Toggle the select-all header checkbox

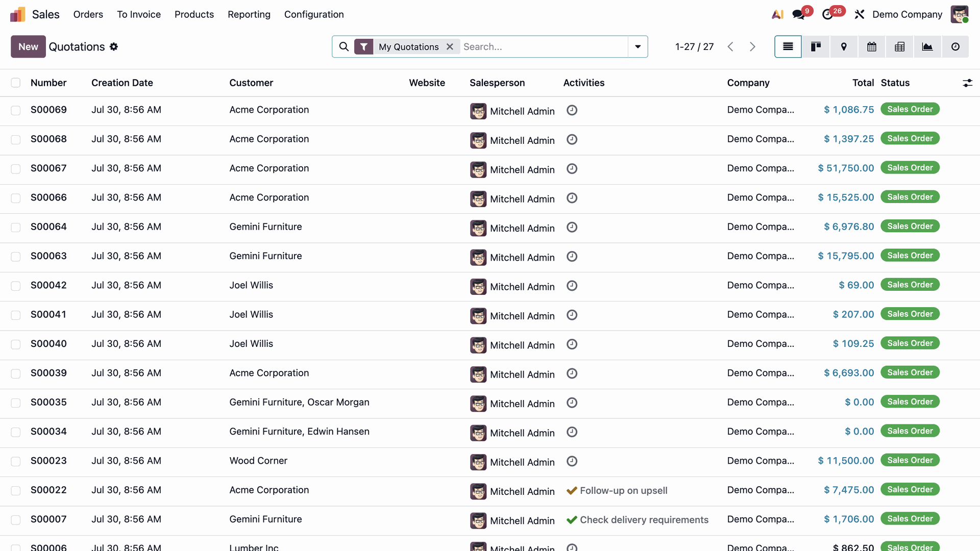[x=16, y=83]
